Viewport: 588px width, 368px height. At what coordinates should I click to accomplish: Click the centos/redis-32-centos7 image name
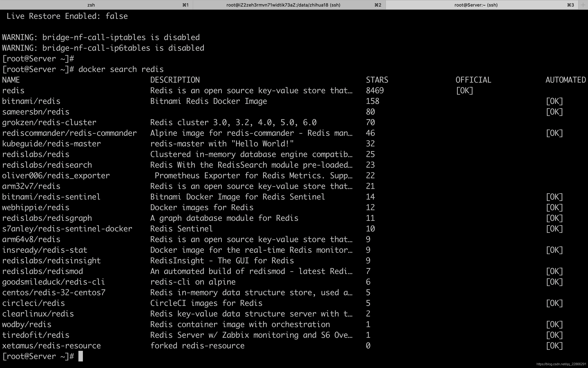click(x=54, y=293)
